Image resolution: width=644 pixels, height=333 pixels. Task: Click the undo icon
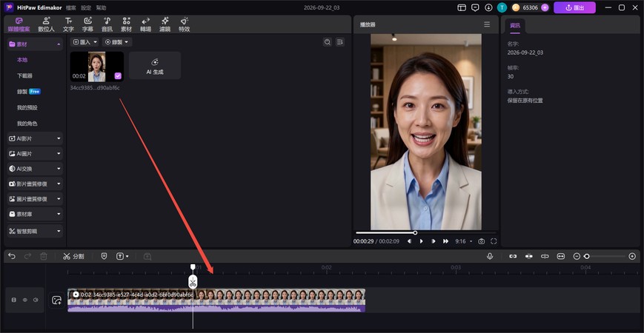tap(12, 256)
